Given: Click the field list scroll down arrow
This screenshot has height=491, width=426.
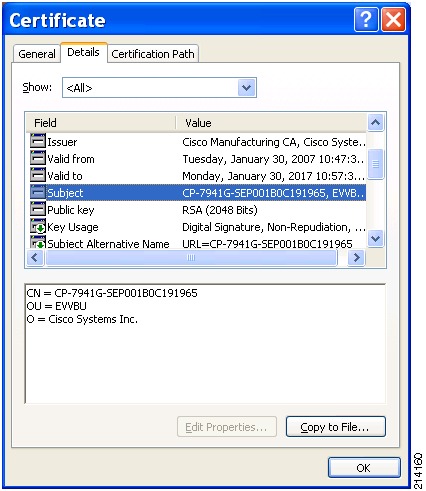Looking at the screenshot, I should click(375, 239).
